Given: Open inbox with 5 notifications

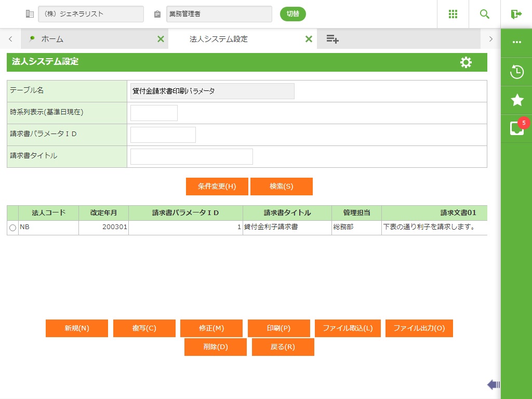Looking at the screenshot, I should [x=517, y=128].
